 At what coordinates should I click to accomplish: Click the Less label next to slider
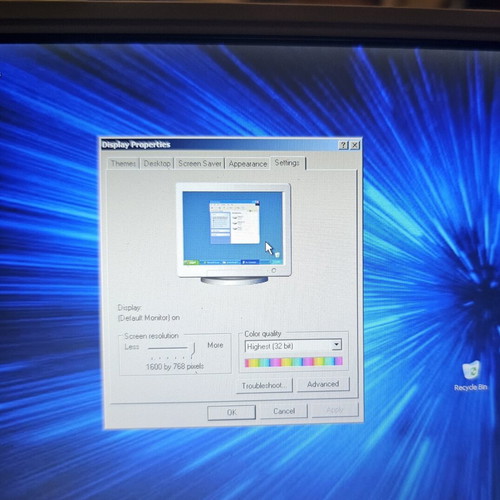click(x=132, y=347)
